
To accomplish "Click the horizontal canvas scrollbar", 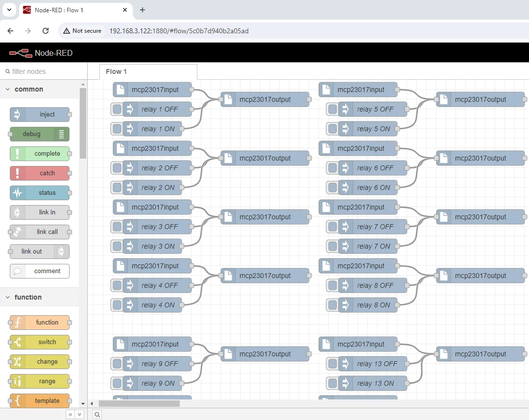I will click(x=139, y=404).
